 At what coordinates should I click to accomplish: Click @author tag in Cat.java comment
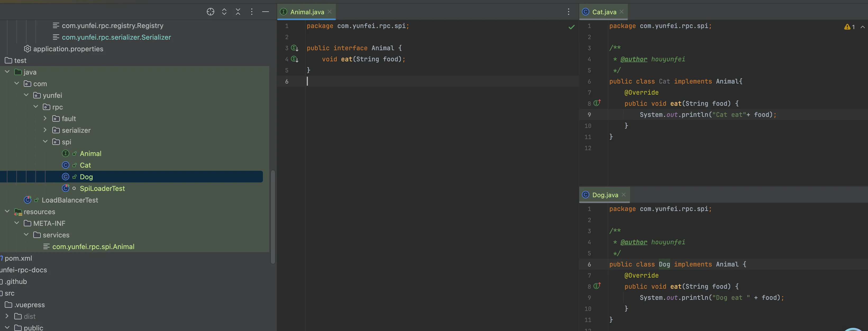(633, 59)
